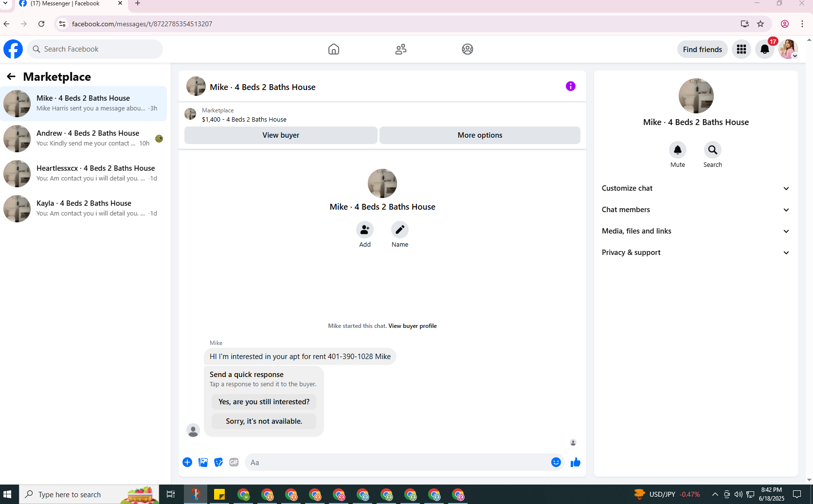Open Chrome profile icon
813x504 pixels.
click(785, 24)
